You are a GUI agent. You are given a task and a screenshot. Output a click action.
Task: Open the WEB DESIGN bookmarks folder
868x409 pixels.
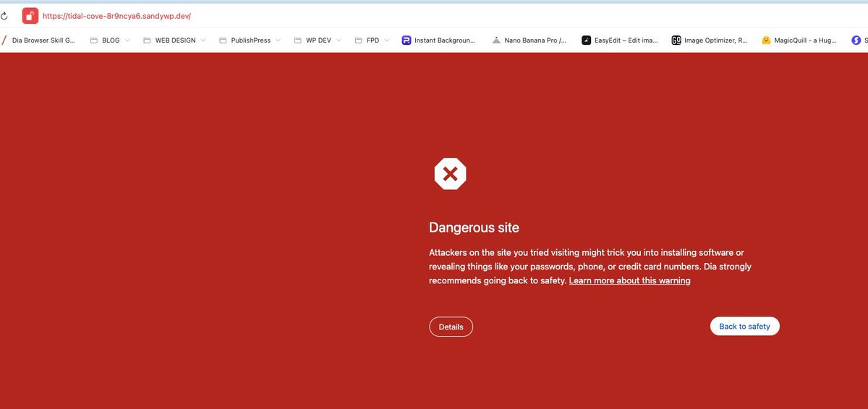click(x=175, y=40)
